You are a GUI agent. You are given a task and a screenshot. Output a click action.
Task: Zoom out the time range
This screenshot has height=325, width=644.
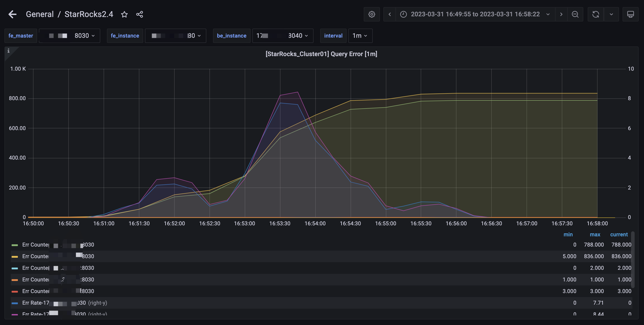tap(575, 14)
